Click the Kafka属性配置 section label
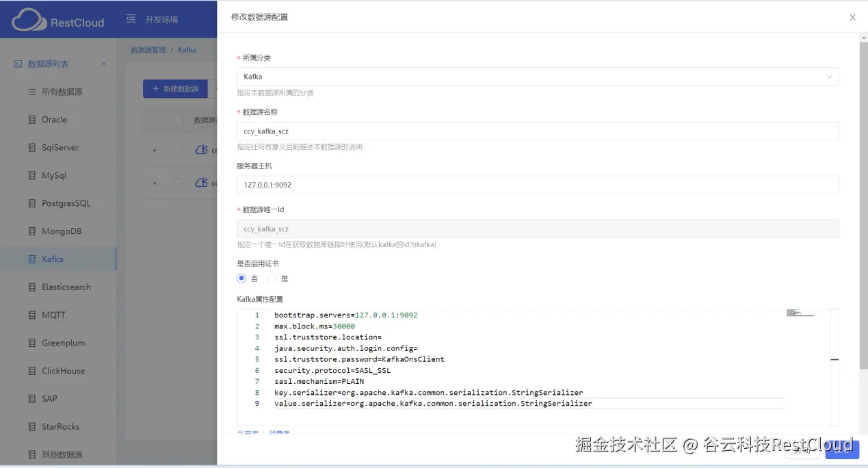Image resolution: width=868 pixels, height=468 pixels. click(260, 299)
